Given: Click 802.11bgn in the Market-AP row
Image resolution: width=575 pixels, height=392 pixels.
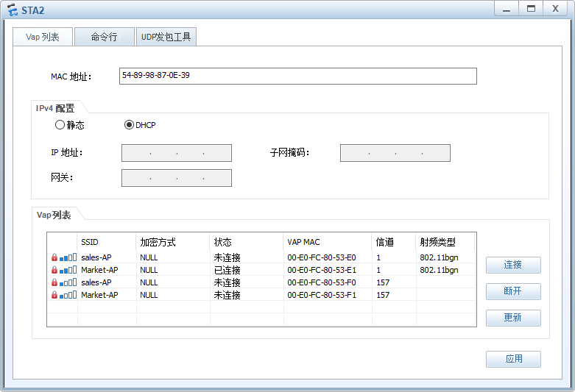Looking at the screenshot, I should (x=439, y=270).
